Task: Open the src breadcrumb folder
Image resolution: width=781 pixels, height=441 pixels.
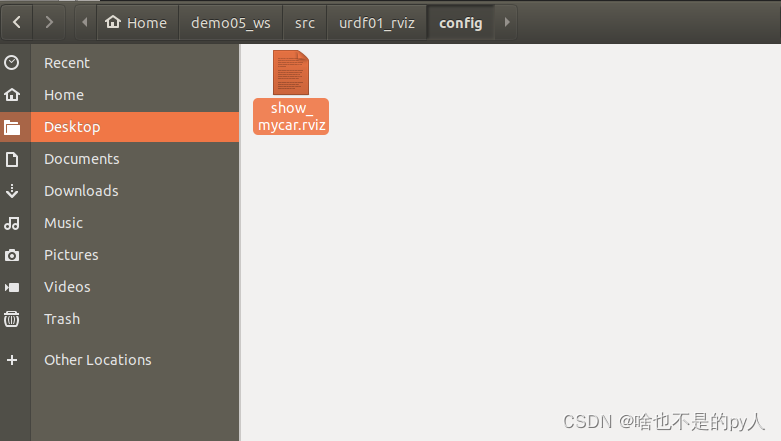Action: (305, 22)
